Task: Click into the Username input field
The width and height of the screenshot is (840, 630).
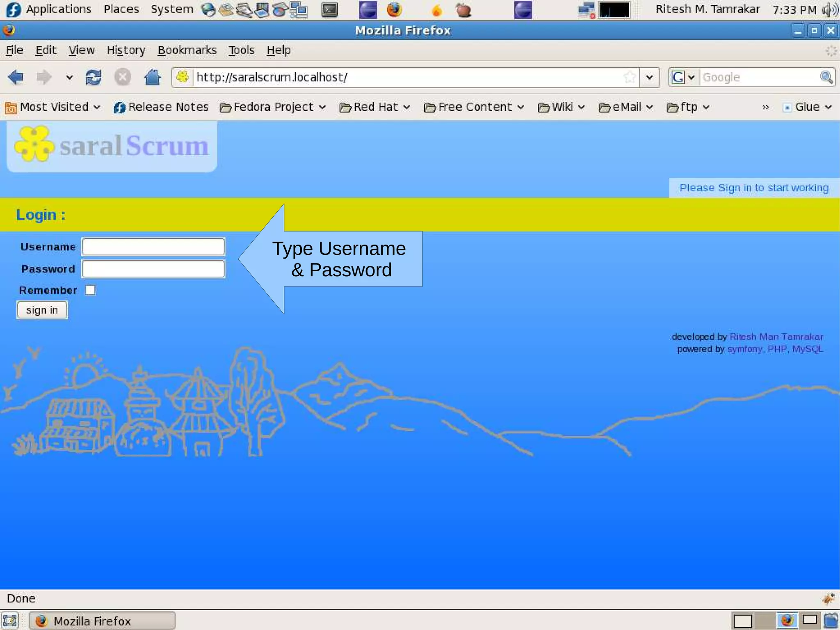Action: click(153, 247)
